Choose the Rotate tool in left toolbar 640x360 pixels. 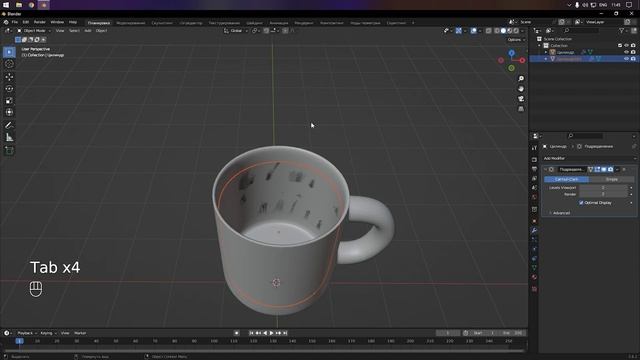point(9,89)
